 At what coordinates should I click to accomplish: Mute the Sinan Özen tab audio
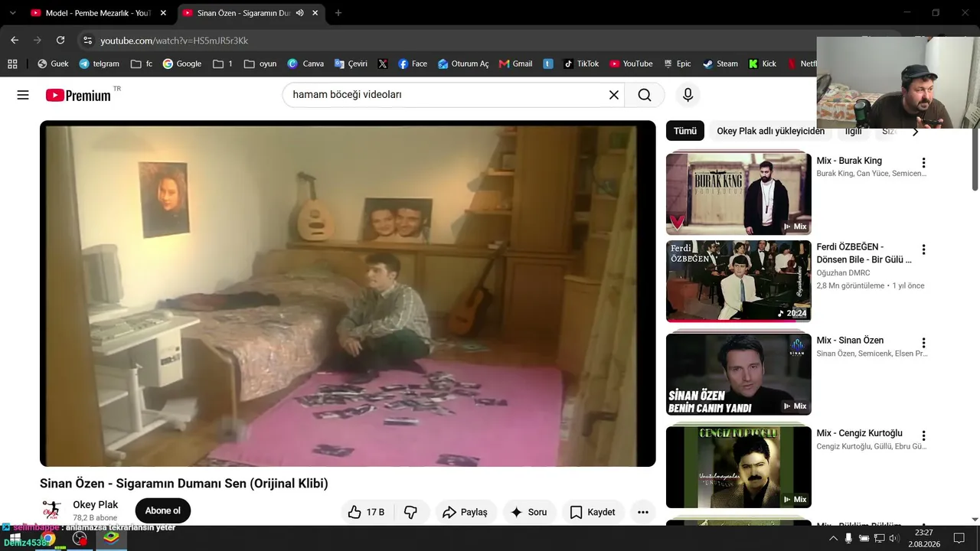(299, 13)
